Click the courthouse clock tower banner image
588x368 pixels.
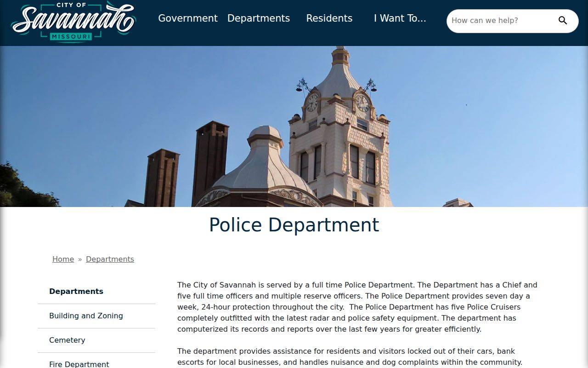pos(294,126)
